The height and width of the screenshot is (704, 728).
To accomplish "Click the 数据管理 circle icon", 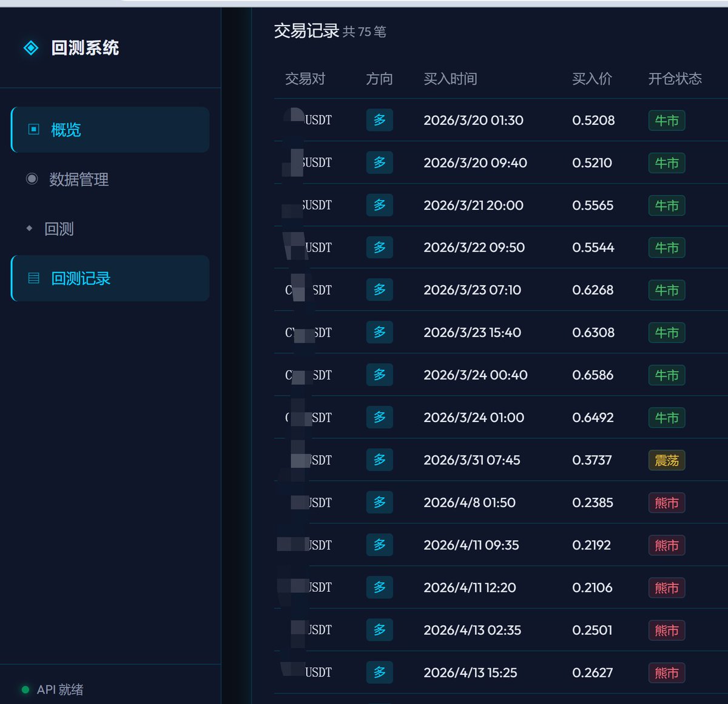I will 32,179.
